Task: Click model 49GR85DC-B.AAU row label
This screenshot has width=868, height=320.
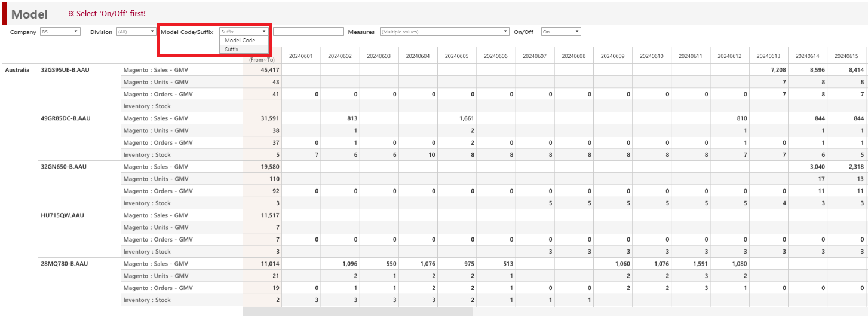Action: tap(65, 118)
